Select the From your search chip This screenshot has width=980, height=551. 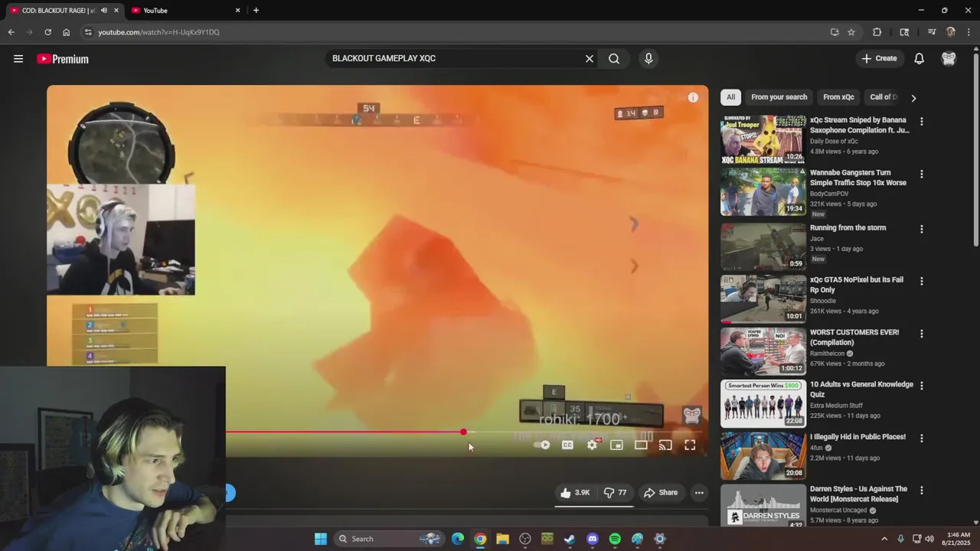[x=779, y=97]
